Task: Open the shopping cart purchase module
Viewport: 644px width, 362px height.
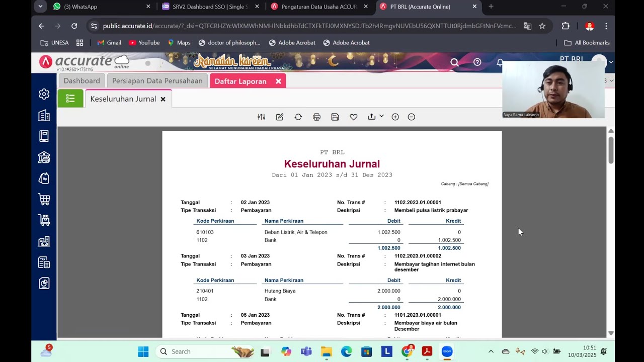Action: tap(44, 199)
